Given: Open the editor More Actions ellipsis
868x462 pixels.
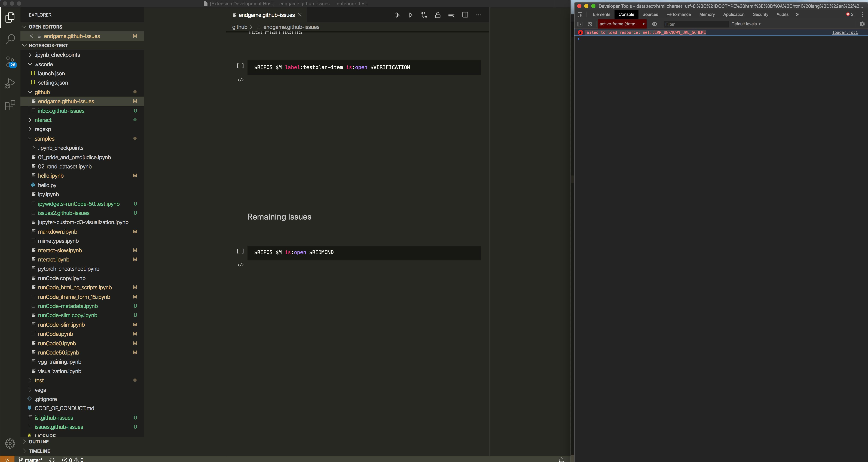Looking at the screenshot, I should [478, 15].
